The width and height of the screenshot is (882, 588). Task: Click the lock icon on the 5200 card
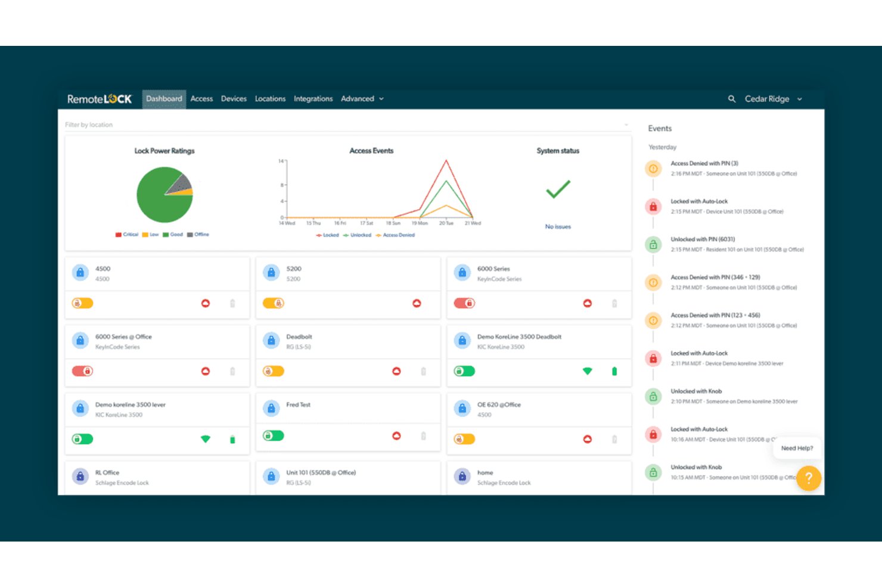click(x=271, y=272)
